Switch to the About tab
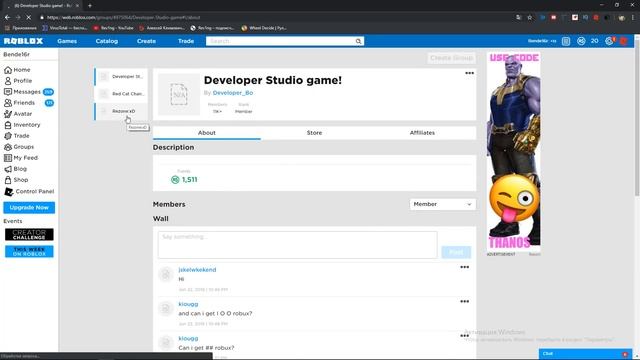This screenshot has width=640, height=360. click(207, 133)
